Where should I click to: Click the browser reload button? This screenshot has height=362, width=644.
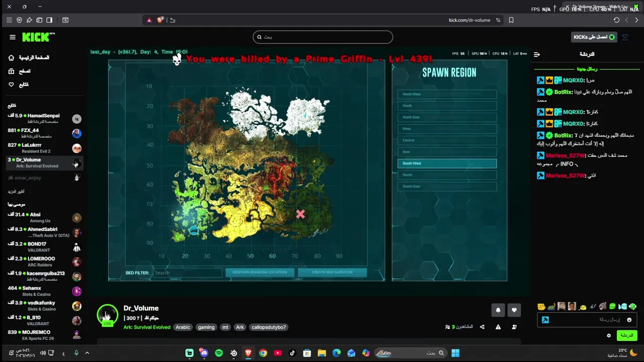click(x=616, y=20)
